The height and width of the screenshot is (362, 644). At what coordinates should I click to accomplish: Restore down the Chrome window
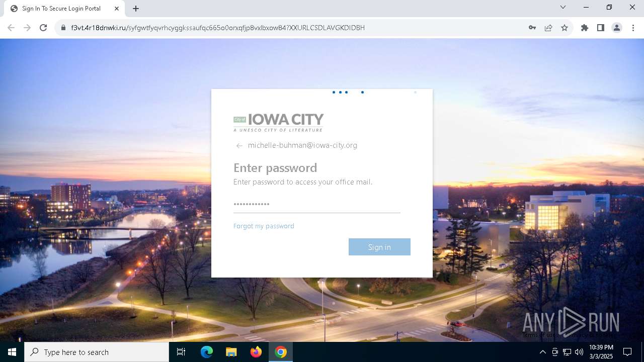pos(609,7)
